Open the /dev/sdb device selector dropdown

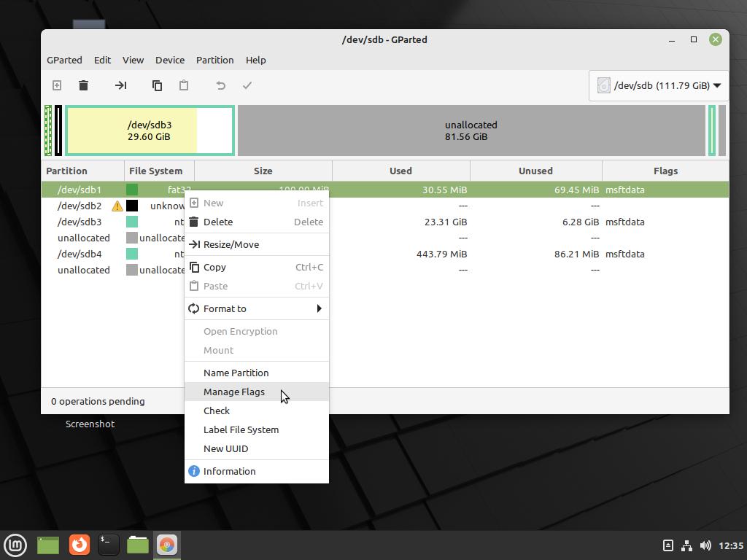[659, 85]
